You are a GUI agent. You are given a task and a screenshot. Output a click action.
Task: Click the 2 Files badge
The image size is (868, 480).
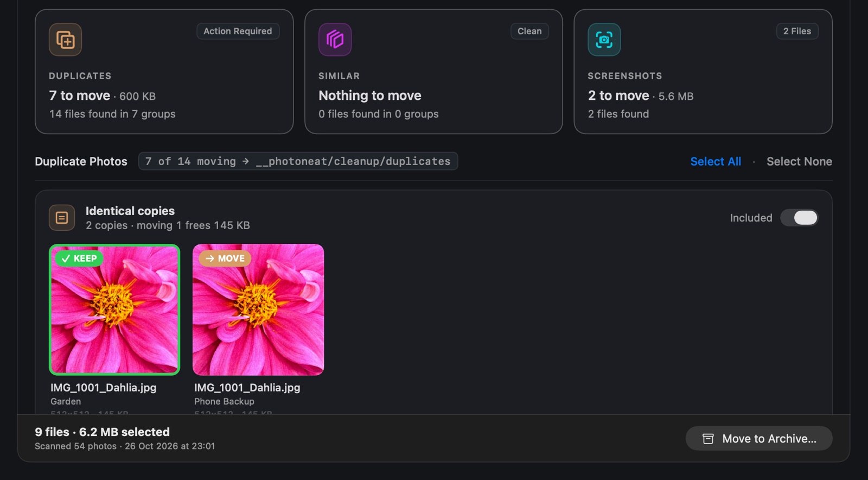pos(797,31)
